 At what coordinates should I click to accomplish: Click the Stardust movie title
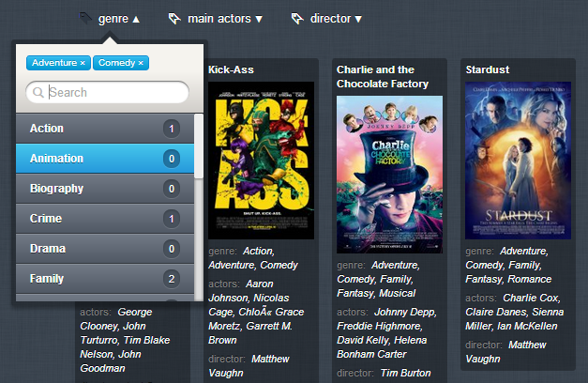pos(488,69)
